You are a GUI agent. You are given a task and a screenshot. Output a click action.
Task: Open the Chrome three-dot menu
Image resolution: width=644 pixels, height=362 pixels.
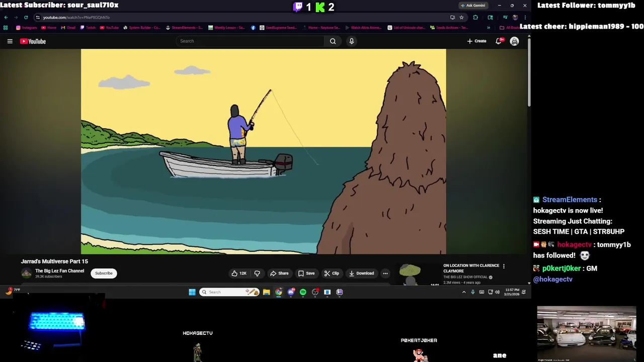click(525, 17)
